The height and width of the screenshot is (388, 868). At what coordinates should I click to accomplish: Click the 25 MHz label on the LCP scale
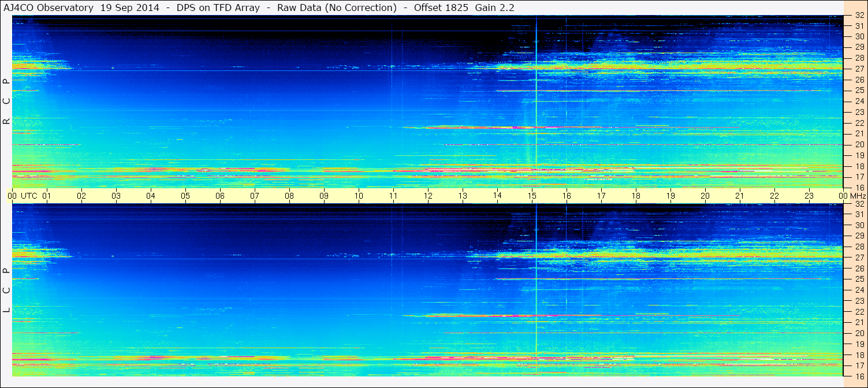[x=859, y=279]
